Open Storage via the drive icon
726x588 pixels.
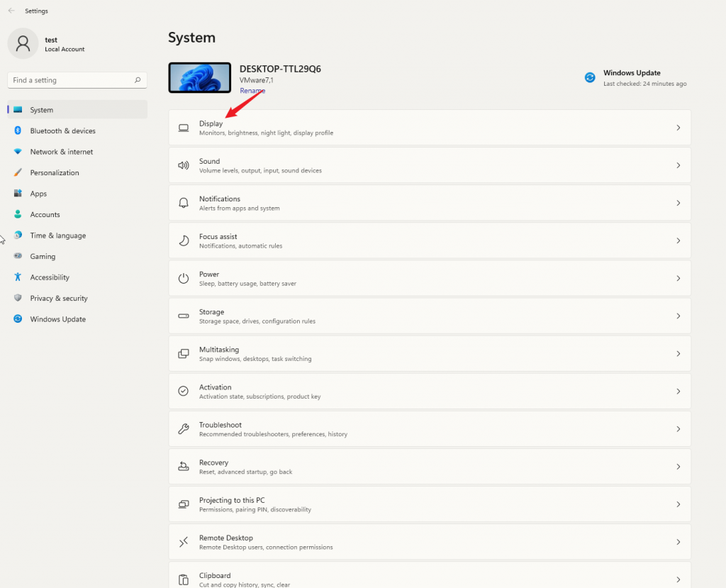(184, 316)
